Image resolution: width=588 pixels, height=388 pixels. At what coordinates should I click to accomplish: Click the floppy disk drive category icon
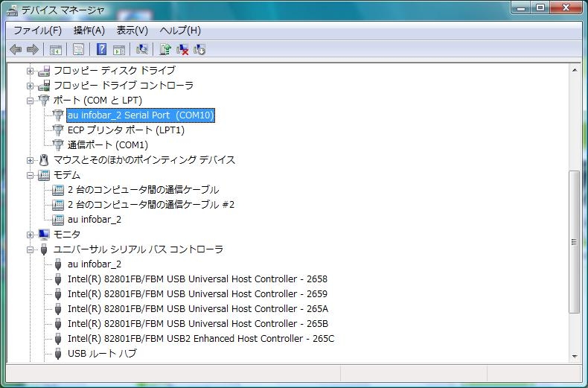pyautogui.click(x=44, y=71)
